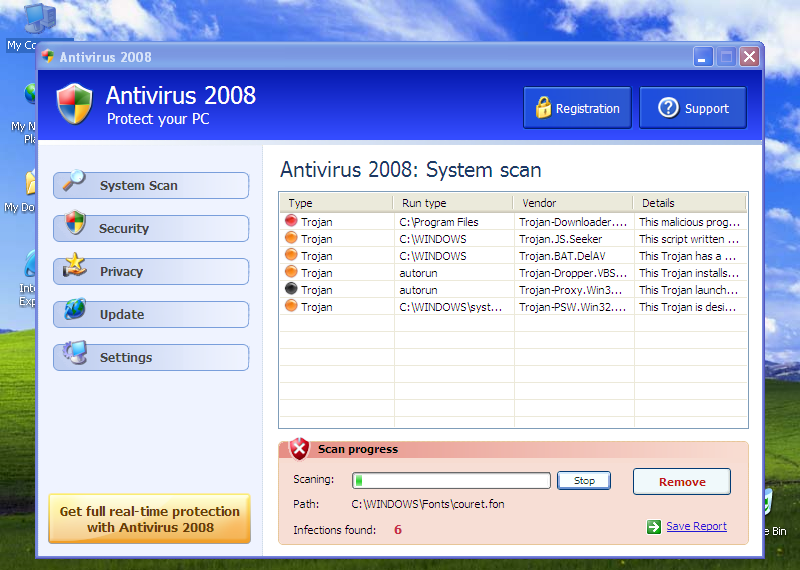800x570 pixels.
Task: Open the Support button
Action: pyautogui.click(x=693, y=108)
